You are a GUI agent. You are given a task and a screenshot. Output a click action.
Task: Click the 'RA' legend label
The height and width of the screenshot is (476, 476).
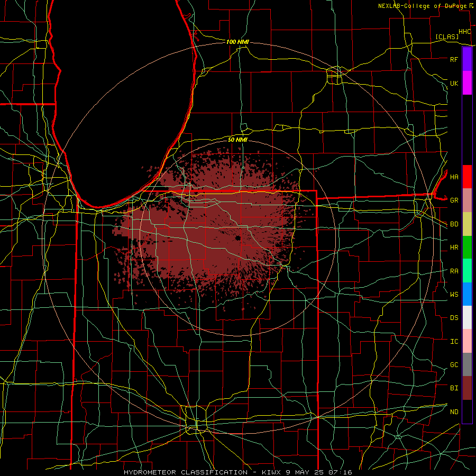454,271
